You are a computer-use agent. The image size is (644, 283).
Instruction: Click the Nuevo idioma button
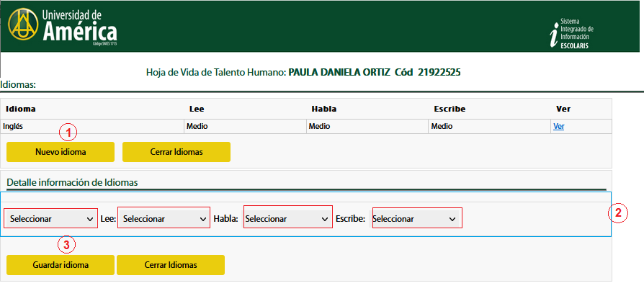(x=61, y=152)
